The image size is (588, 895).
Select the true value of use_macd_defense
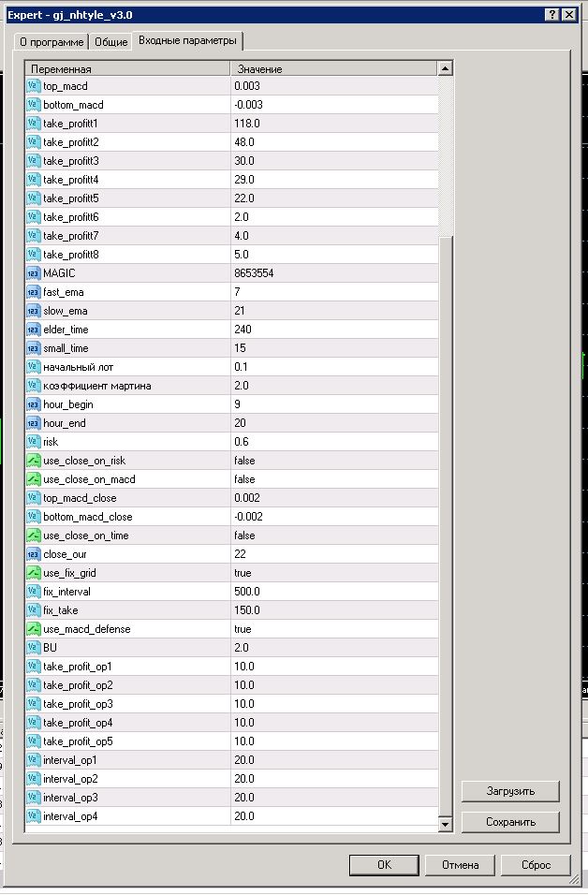tap(243, 629)
